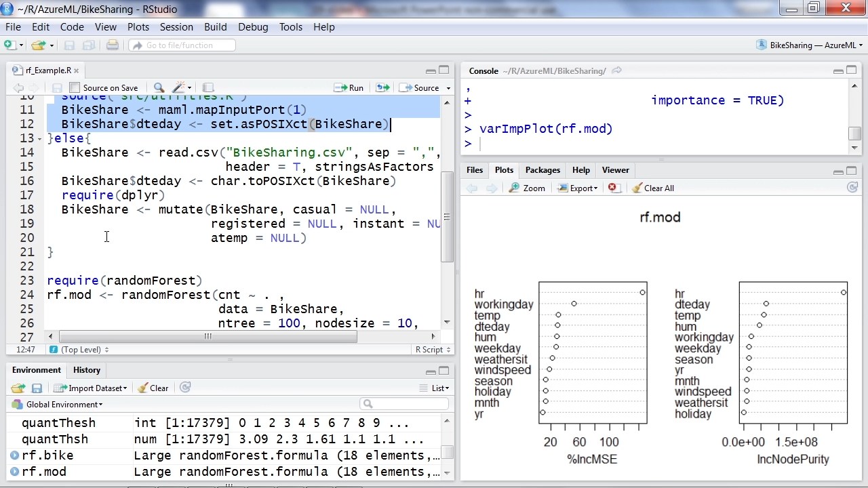This screenshot has height=488, width=868.
Task: Switch to the Files tab
Action: tap(475, 170)
